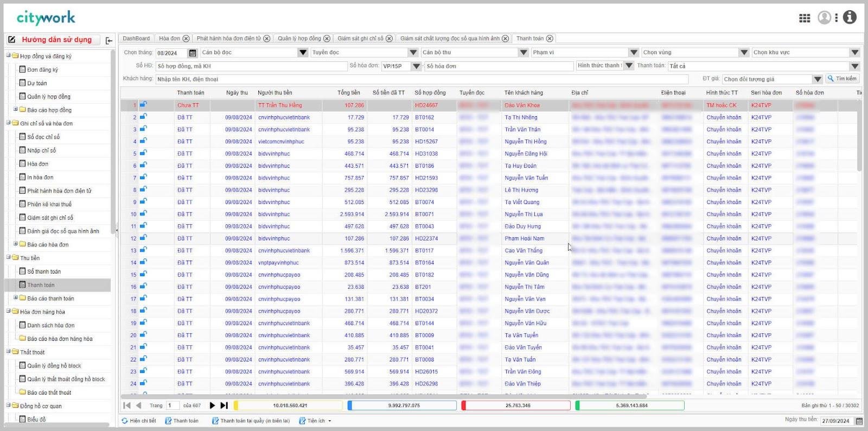The width and height of the screenshot is (868, 431).
Task: Open the calendar picker for Chọn tháng
Action: pos(193,53)
